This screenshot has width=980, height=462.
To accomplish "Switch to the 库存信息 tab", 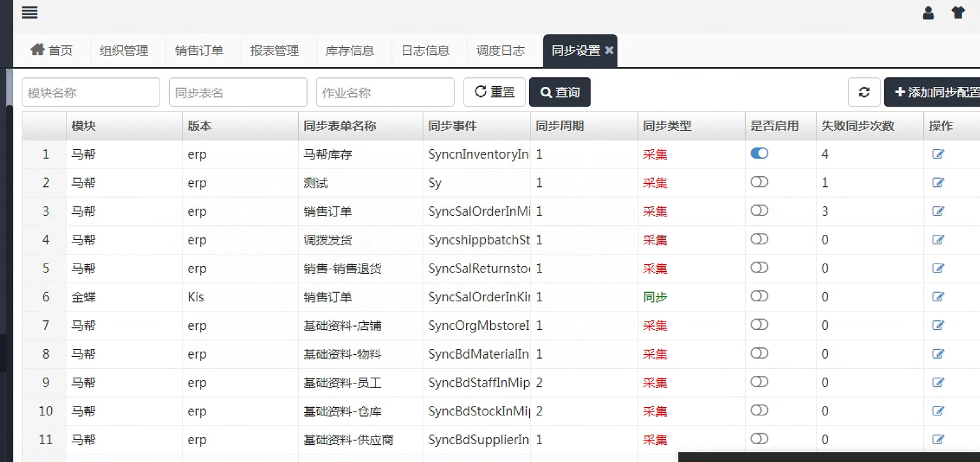I will [350, 50].
